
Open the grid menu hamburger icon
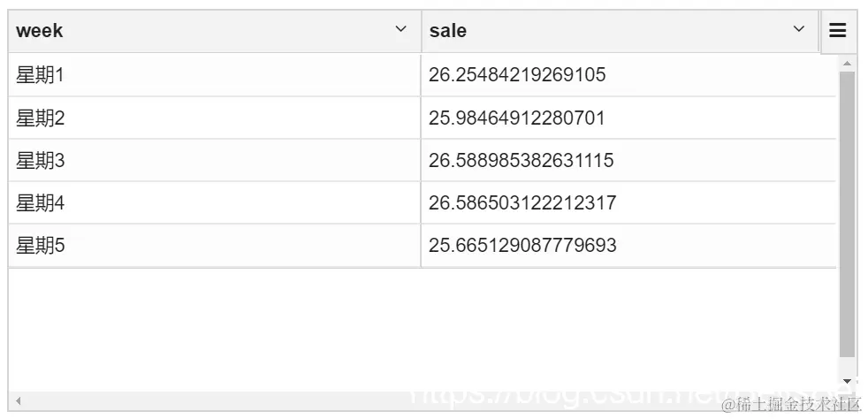point(838,31)
